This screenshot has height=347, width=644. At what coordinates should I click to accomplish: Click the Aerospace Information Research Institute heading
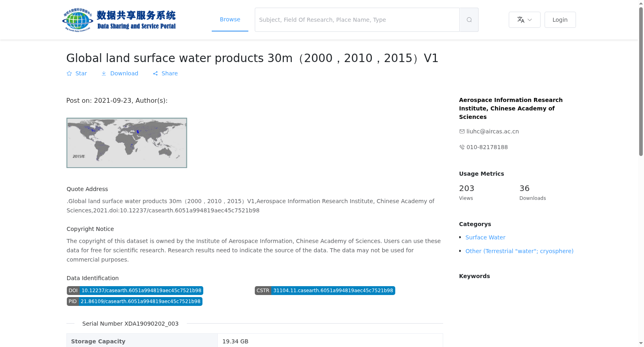[511, 108]
